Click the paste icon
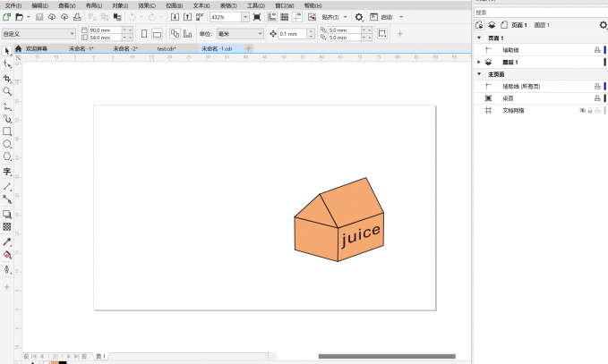The image size is (608, 364). [117, 17]
